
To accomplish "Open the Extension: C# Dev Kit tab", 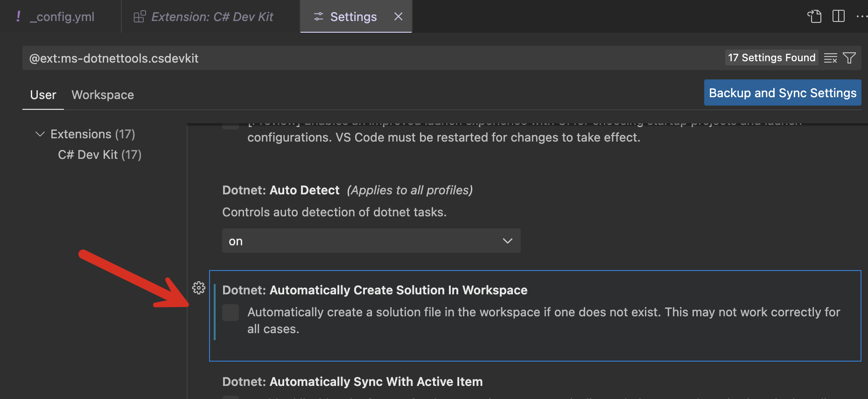I will 212,17.
